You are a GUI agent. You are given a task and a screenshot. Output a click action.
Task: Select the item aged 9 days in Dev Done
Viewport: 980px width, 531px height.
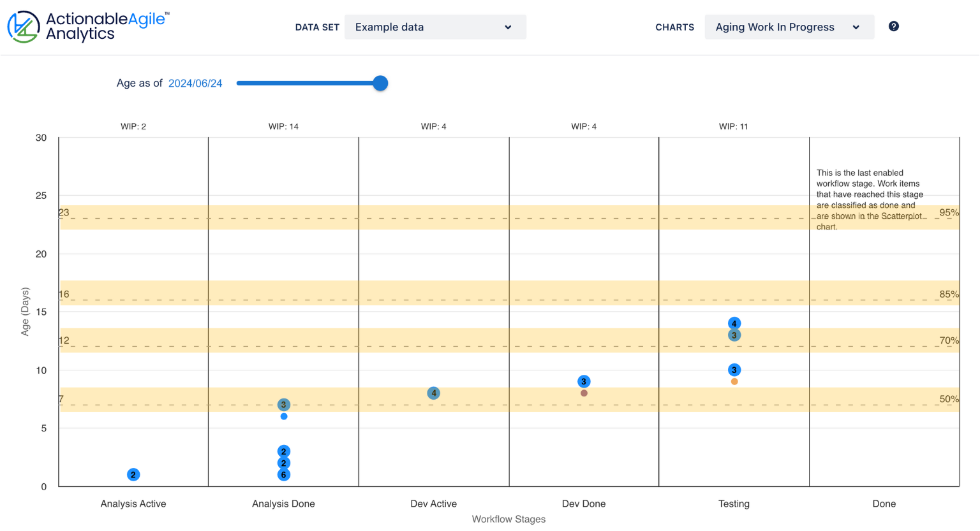(584, 381)
